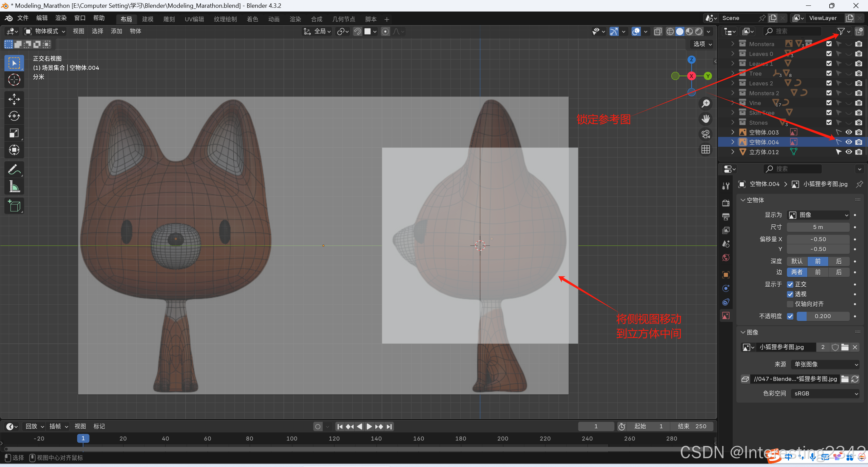This screenshot has width=868, height=467.
Task: Set depth to 后 option
Action: [x=838, y=261]
